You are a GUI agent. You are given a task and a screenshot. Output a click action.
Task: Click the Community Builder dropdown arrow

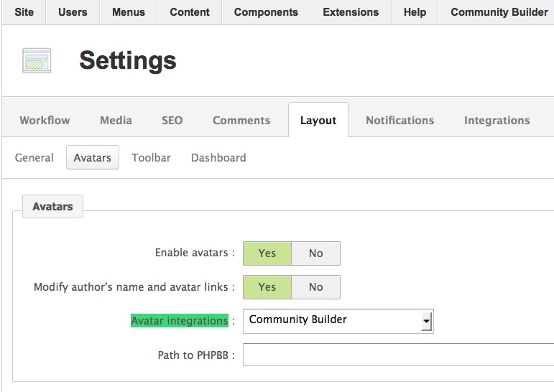tap(426, 322)
